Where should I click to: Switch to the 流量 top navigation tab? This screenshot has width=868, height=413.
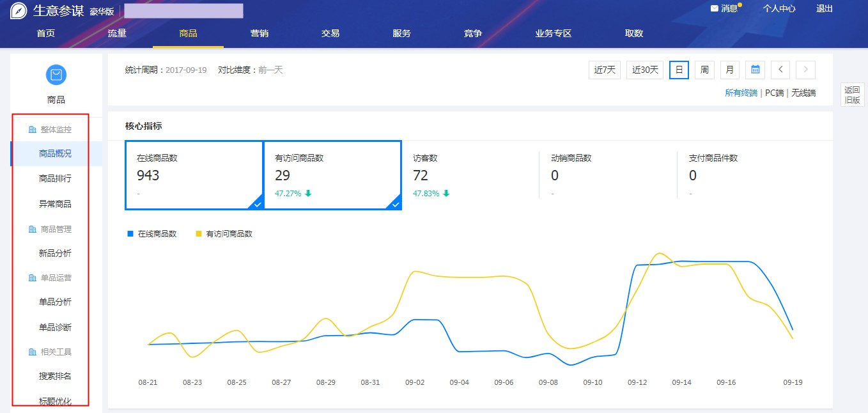coord(117,33)
